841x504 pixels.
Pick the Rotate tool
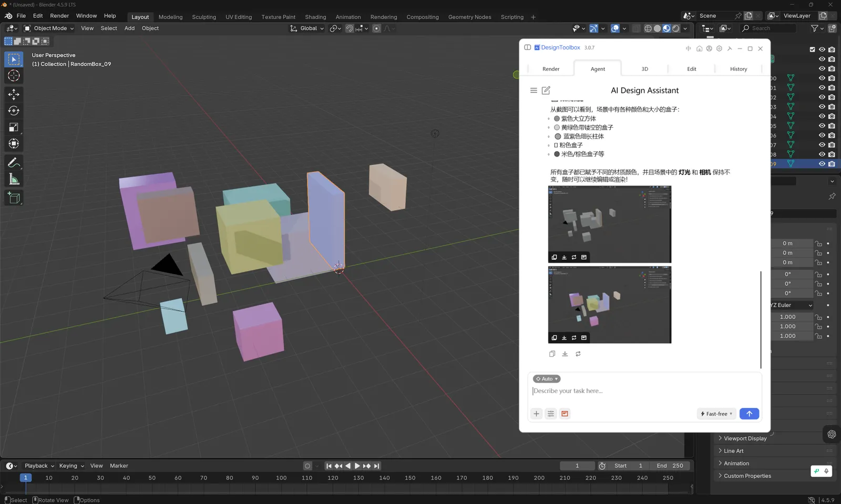point(14,110)
